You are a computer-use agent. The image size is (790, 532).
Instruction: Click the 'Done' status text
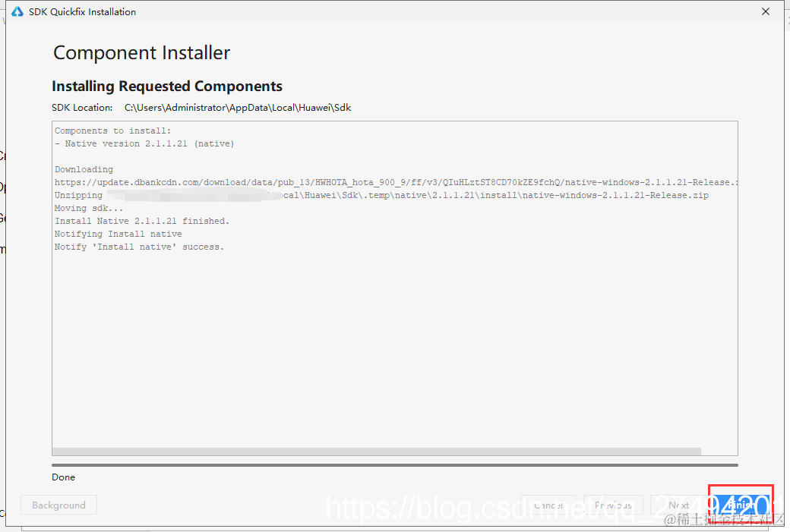(x=64, y=477)
